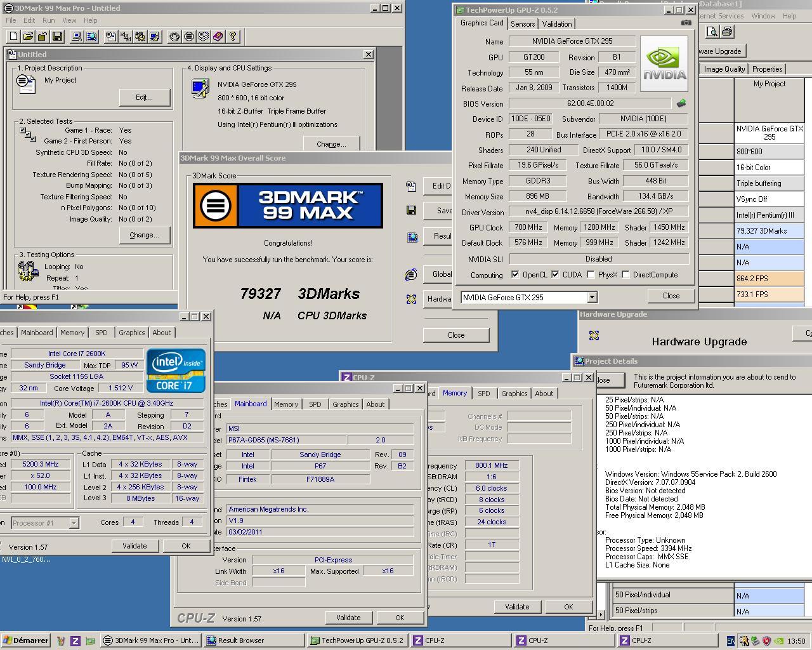Click the purple help book icon in toolbar
The height and width of the screenshot is (650, 812).
[x=218, y=37]
